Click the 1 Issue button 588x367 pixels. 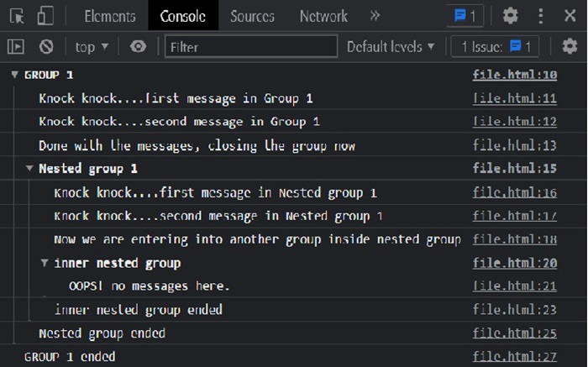click(495, 47)
